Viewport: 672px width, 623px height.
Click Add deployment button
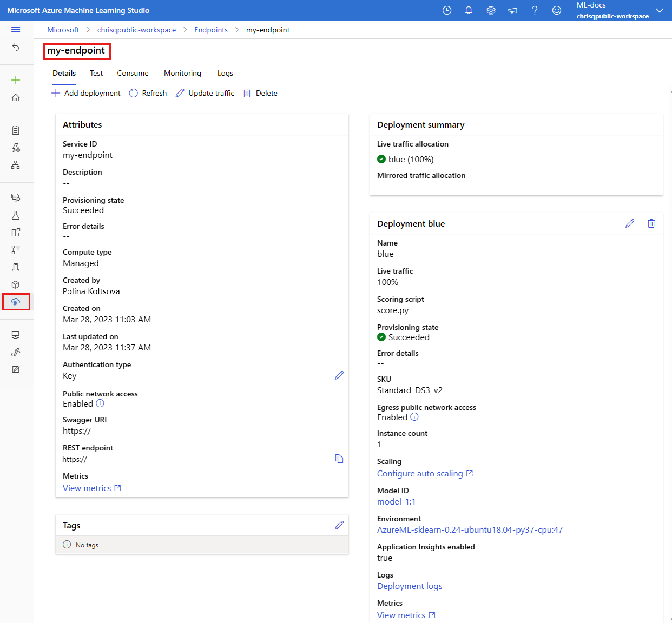[x=86, y=93]
